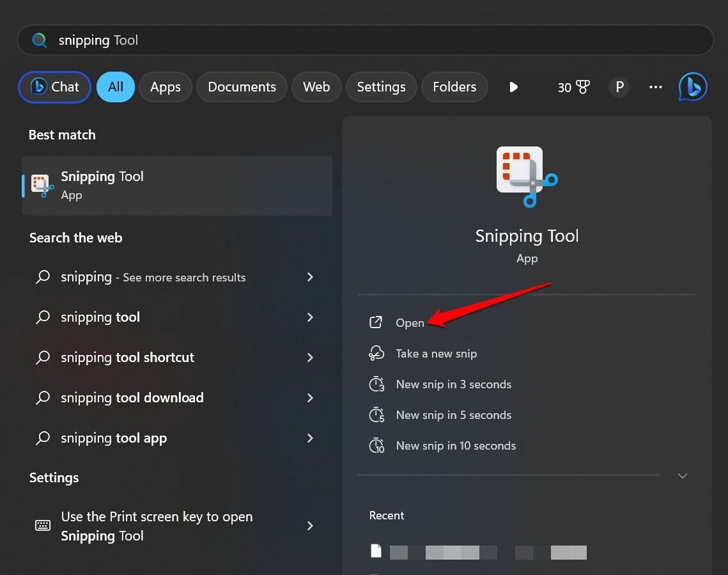This screenshot has width=728, height=575.
Task: Open the Print screen key setting via its arrow
Action: click(x=310, y=526)
